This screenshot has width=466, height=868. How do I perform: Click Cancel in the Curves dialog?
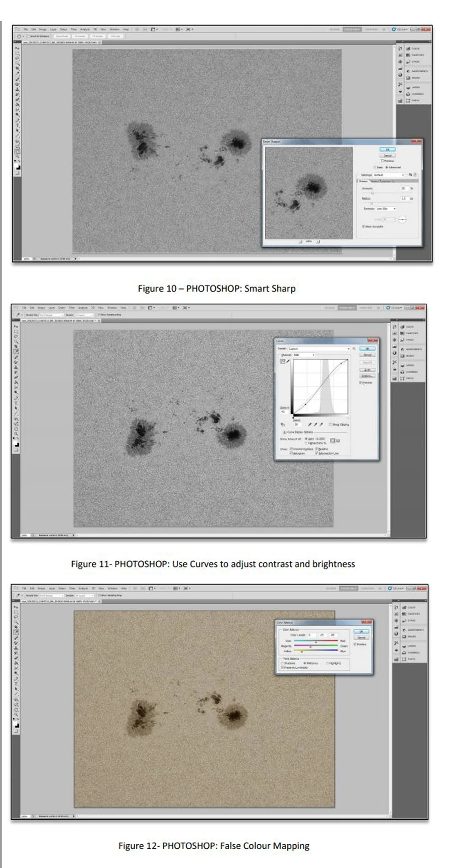(367, 355)
